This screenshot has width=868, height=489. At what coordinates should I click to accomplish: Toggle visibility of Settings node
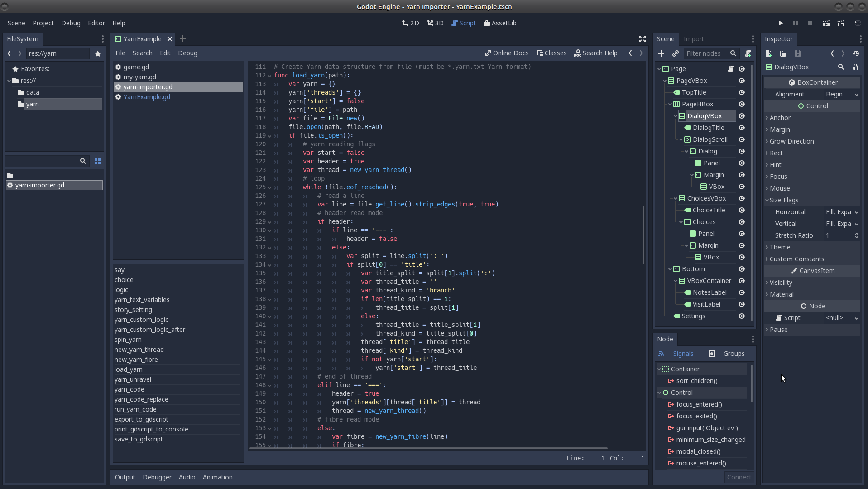click(742, 316)
